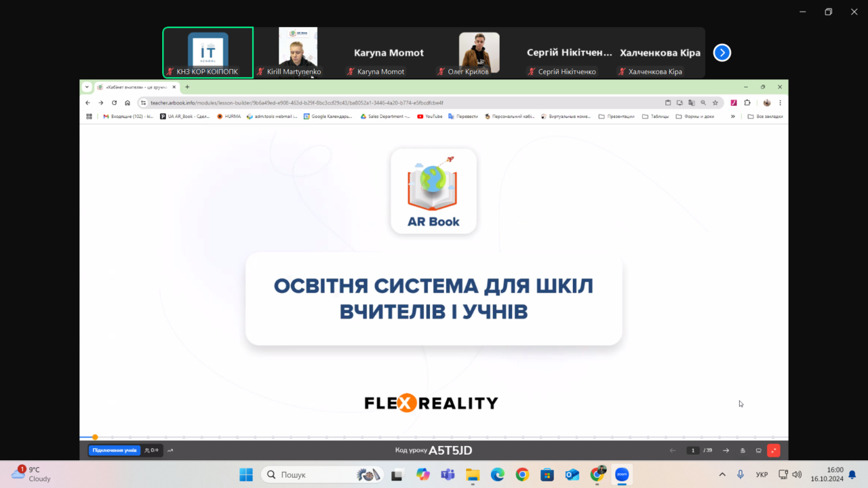Screen dimensions: 868x488
Task: Open the Sales Department bookmark
Action: tap(384, 117)
